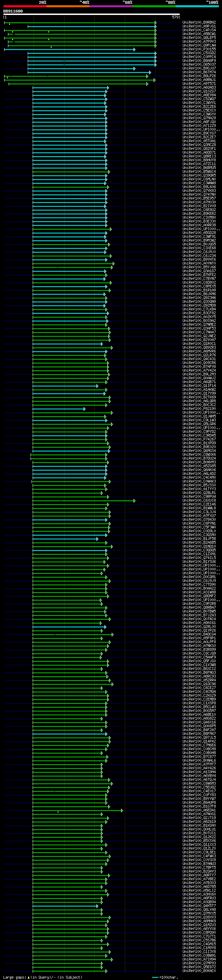This screenshot has height=980, width=222.
Task: Click hit label UniRef100_C4GM15
Action: 199,944
